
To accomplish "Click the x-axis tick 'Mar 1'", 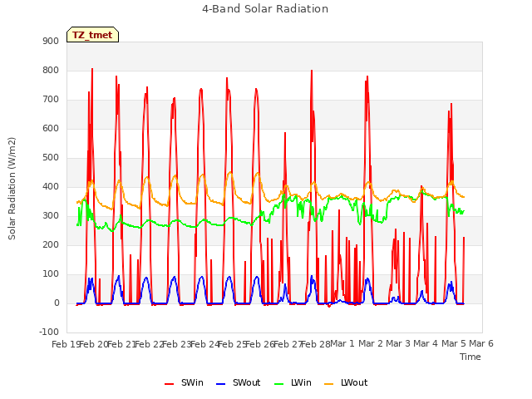I will tap(342, 343).
